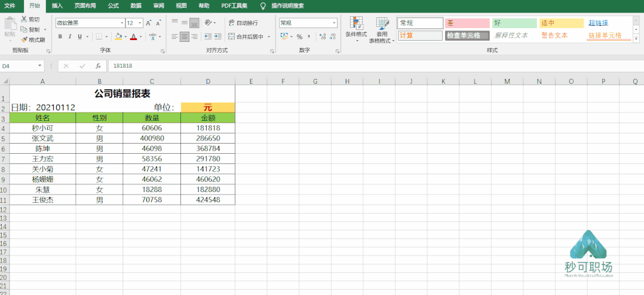The image size is (644, 295).
Task: Apply the Bad (差) cell style
Action: (467, 23)
